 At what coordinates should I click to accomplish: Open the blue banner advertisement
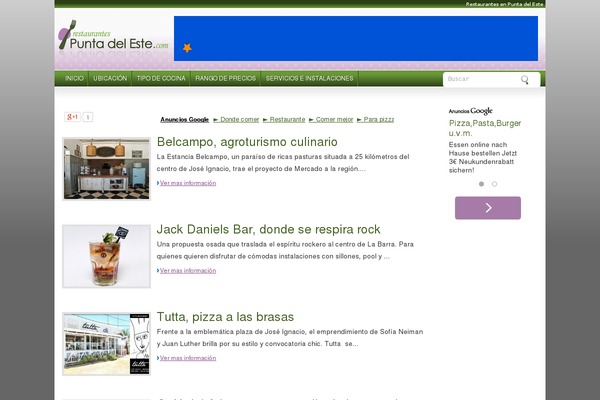356,38
